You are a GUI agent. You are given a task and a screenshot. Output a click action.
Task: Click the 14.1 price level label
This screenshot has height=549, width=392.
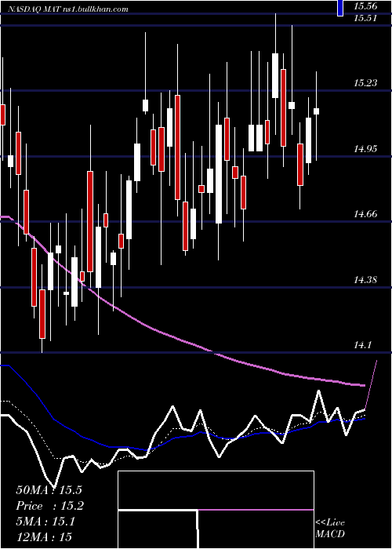click(362, 345)
